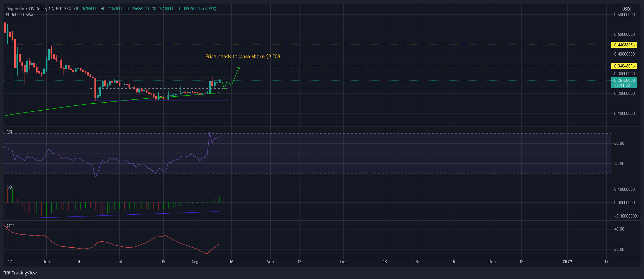The width and height of the screenshot is (644, 279).
Task: Click the 'Dec' date label on time axis
Action: click(492, 262)
